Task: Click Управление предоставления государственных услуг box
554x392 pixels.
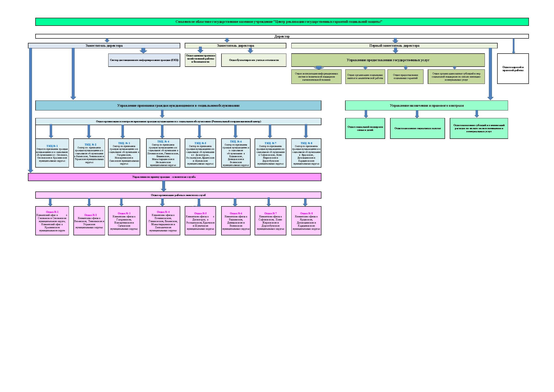Action: (388, 60)
